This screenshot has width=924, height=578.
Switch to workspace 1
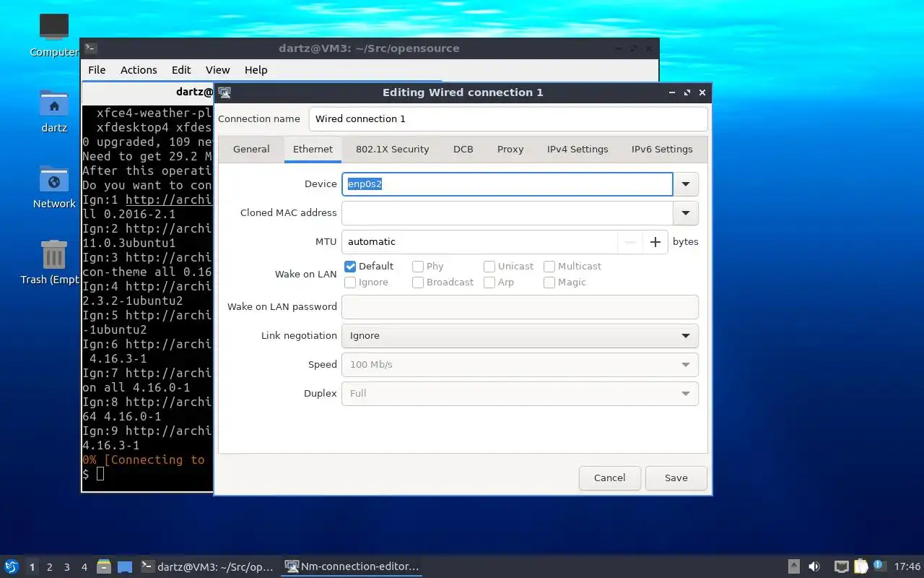(32, 567)
